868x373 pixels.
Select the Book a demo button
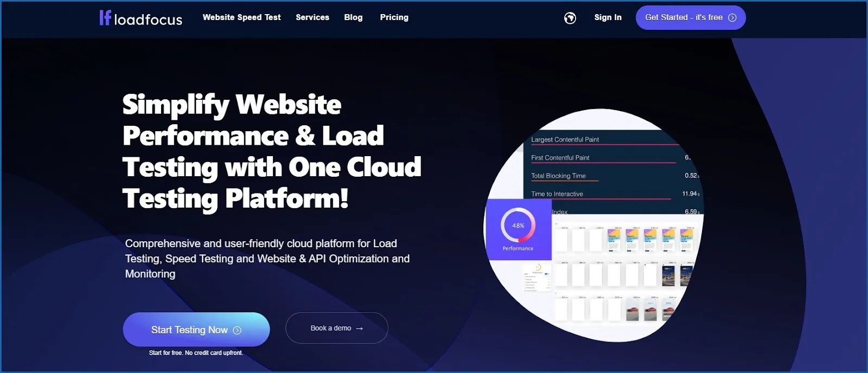point(337,328)
